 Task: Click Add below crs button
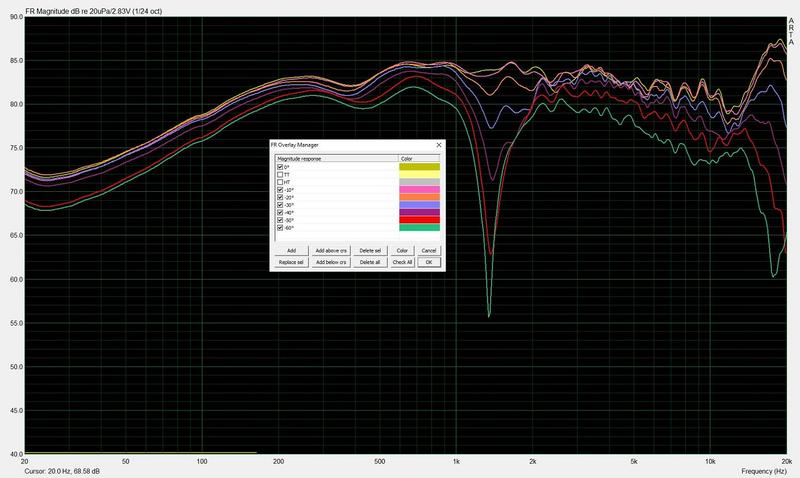click(330, 262)
